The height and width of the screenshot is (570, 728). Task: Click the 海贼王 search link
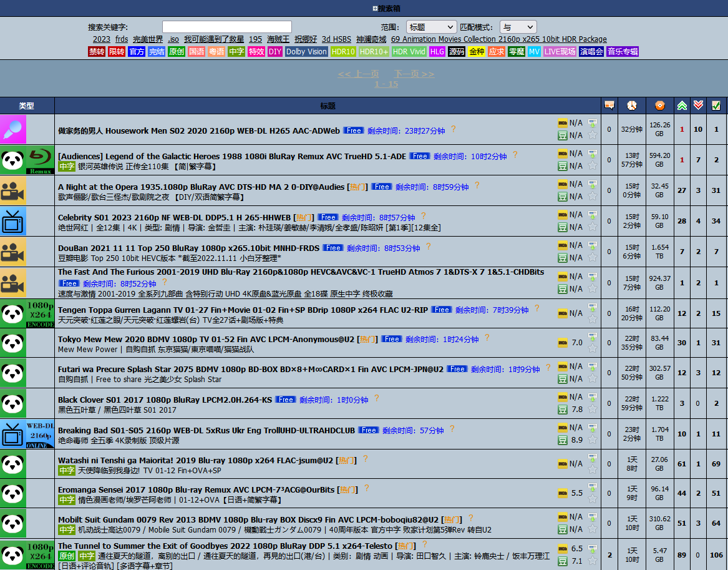point(278,39)
